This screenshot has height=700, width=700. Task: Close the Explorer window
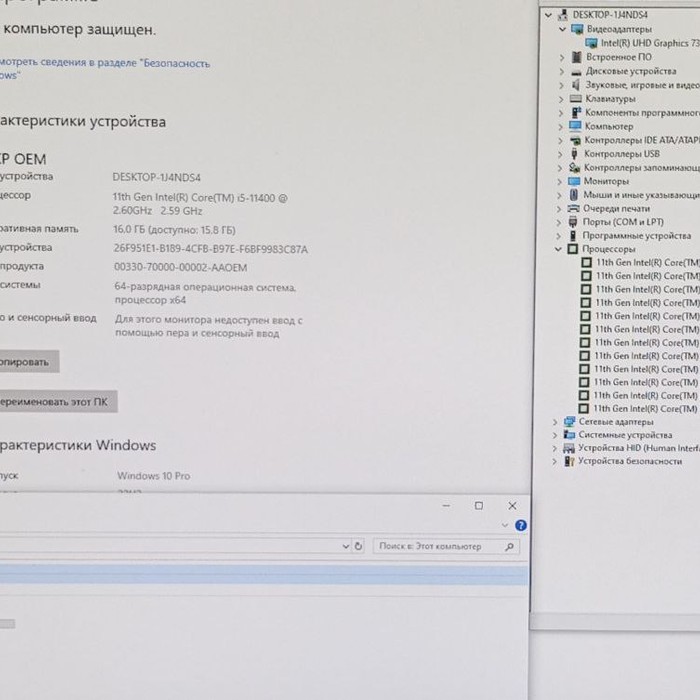(512, 505)
